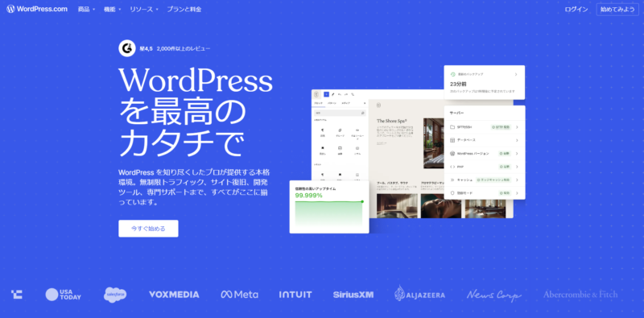Click the redo arrow in editor toolbar
The height and width of the screenshot is (318, 644).
click(346, 94)
